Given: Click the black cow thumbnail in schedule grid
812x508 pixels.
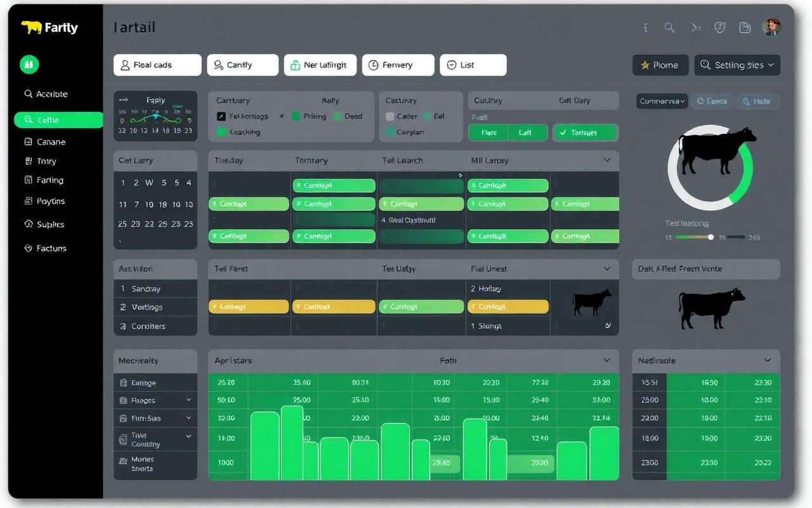Looking at the screenshot, I should (591, 302).
